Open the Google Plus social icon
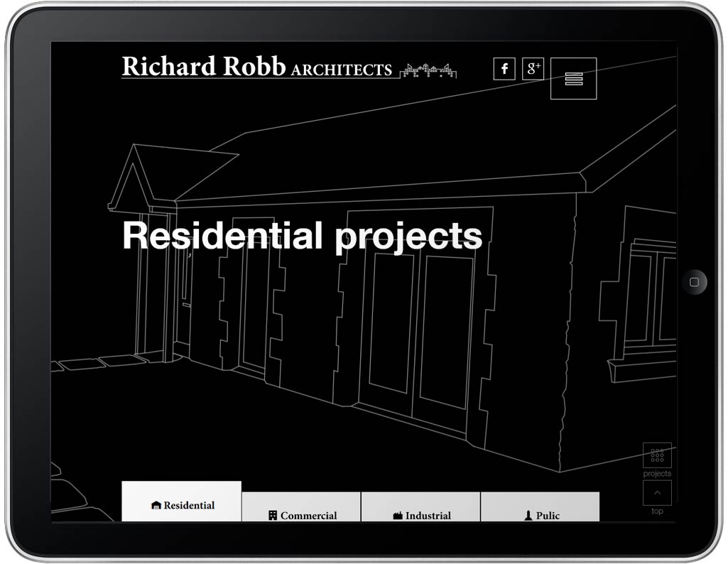The height and width of the screenshot is (564, 728). [x=533, y=69]
